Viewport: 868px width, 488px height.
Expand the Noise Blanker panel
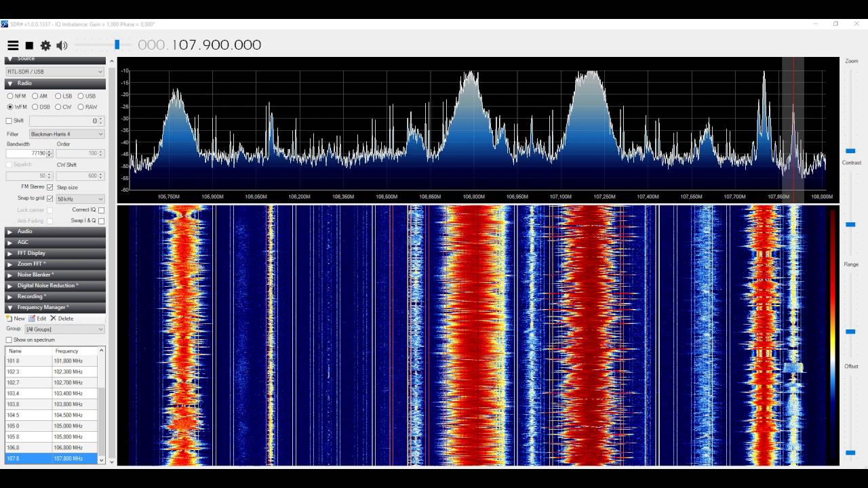[55, 275]
